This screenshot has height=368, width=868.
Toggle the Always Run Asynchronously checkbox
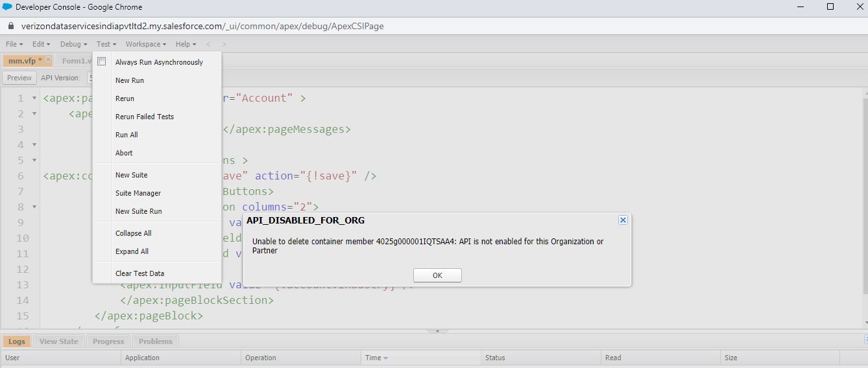102,62
